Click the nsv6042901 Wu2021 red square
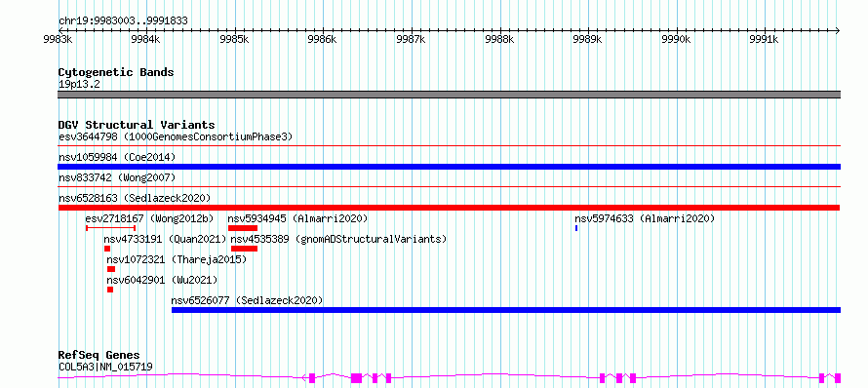The width and height of the screenshot is (868, 388). (x=110, y=290)
